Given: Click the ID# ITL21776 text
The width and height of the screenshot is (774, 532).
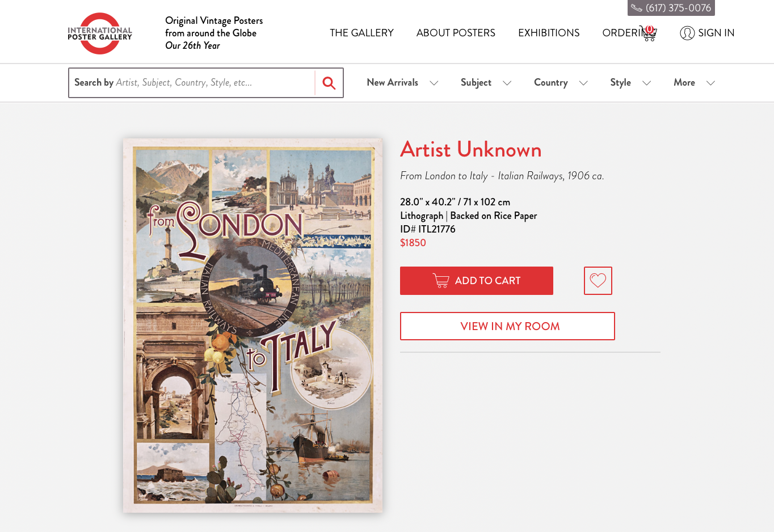Looking at the screenshot, I should click(x=428, y=229).
